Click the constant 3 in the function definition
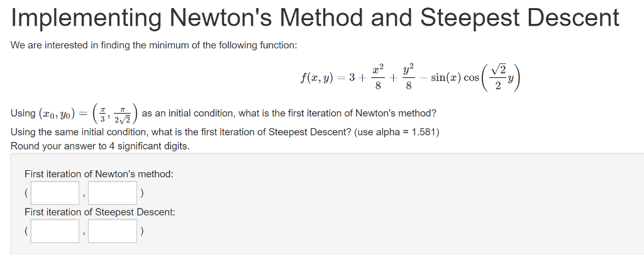644x255 pixels. 352,77
